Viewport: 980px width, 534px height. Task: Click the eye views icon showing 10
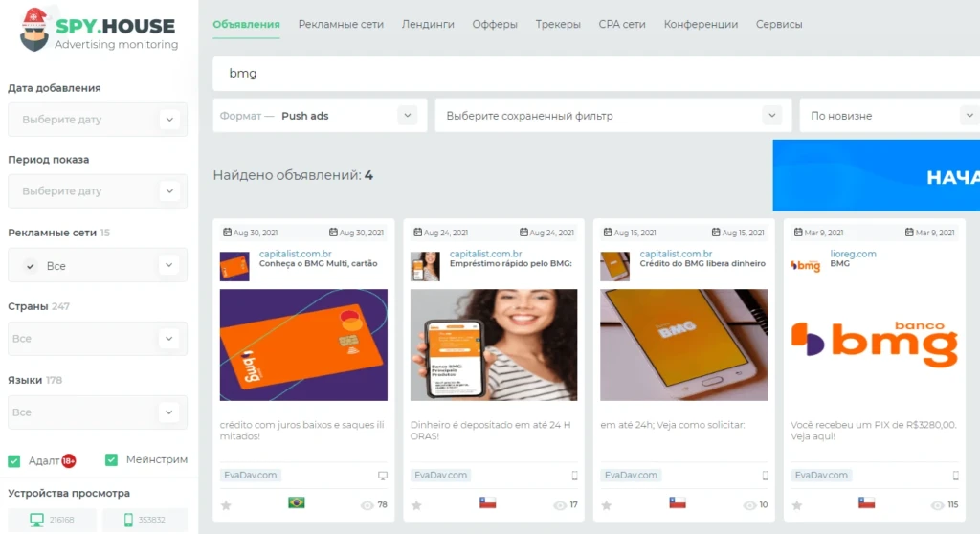pos(749,505)
